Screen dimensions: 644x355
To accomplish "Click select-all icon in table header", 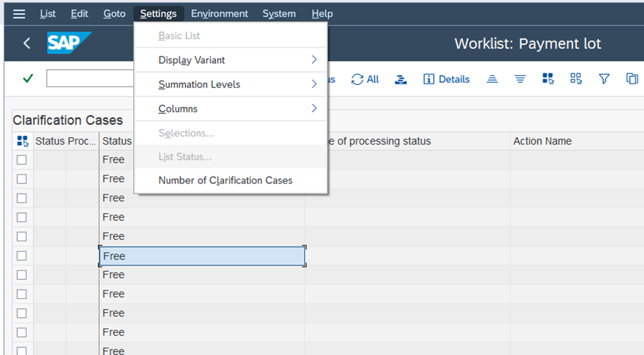I will pyautogui.click(x=23, y=141).
